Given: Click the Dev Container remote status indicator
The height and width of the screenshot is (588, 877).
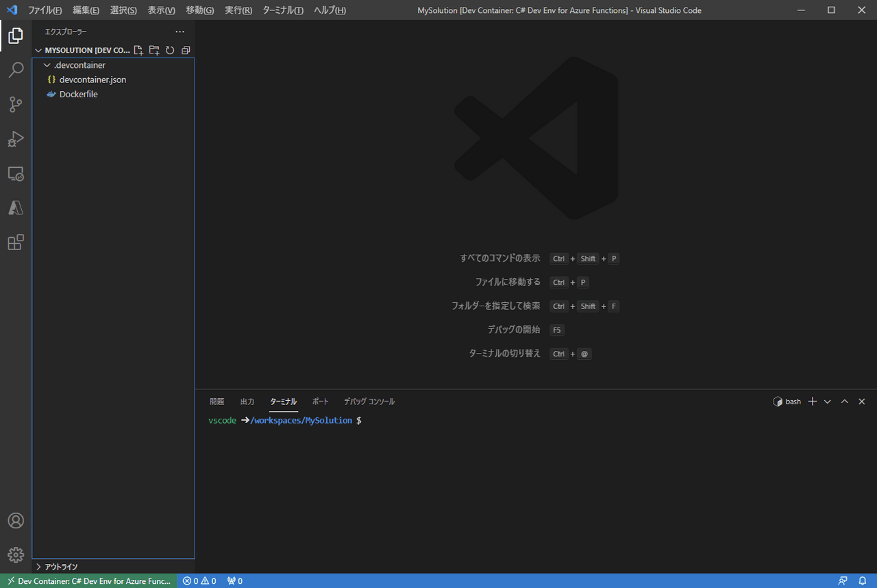Looking at the screenshot, I should (x=89, y=581).
